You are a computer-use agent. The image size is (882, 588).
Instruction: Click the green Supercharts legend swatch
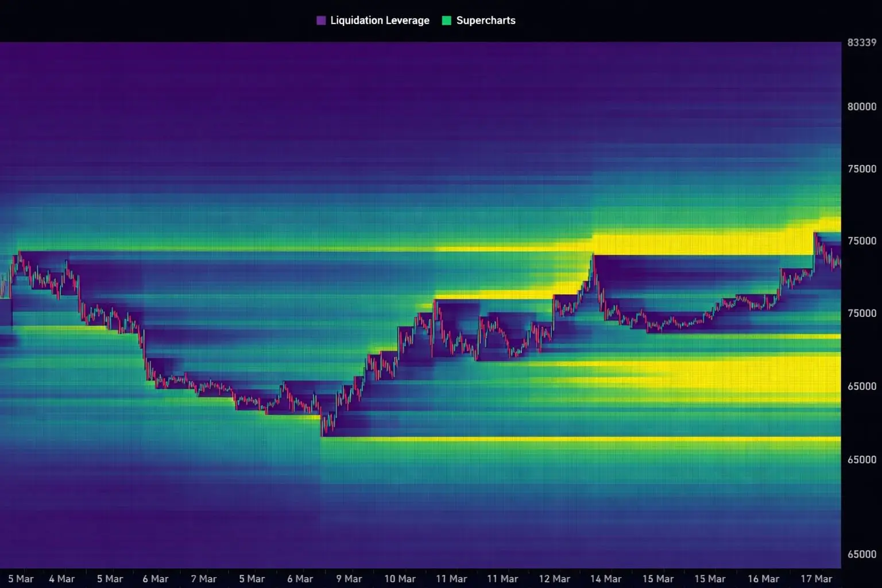click(x=447, y=21)
